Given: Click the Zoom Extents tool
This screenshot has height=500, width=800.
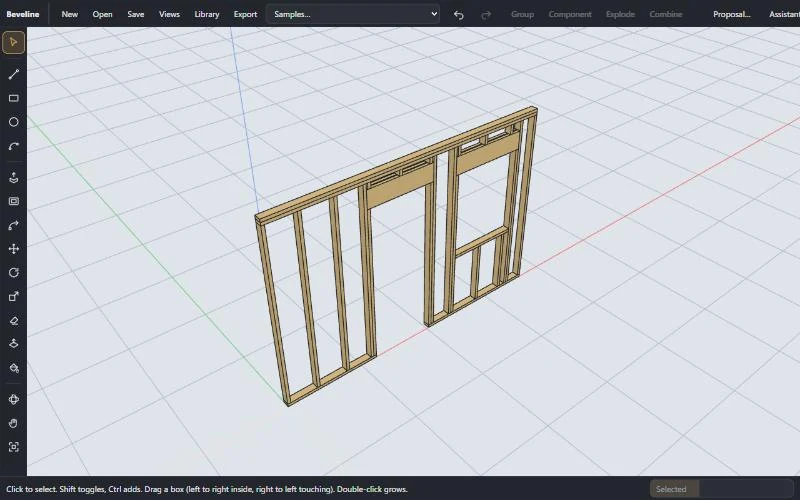Looking at the screenshot, I should click(13, 447).
